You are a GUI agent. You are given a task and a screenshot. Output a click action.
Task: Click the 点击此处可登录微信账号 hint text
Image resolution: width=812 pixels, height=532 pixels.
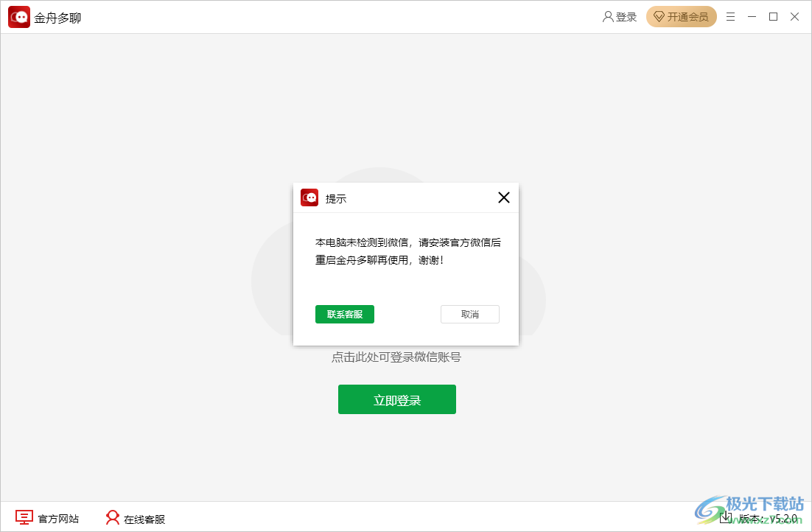point(396,357)
